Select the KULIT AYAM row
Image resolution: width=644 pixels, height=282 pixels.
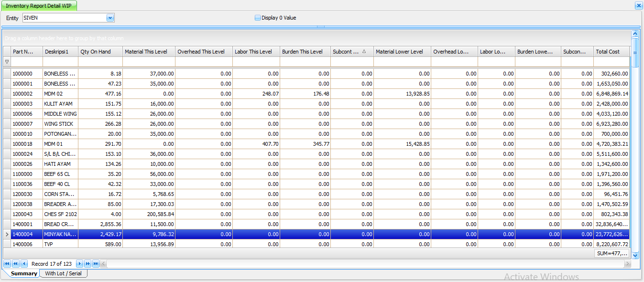click(317, 104)
